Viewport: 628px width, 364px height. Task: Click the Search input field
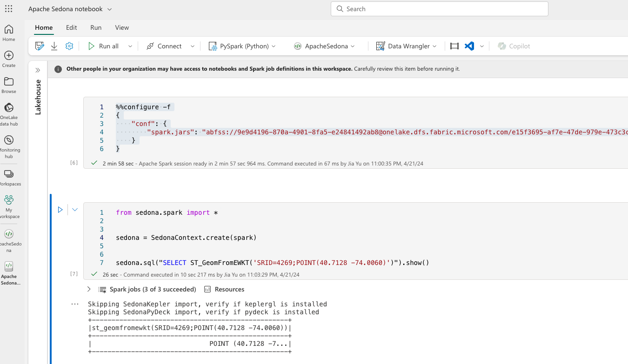pos(439,9)
